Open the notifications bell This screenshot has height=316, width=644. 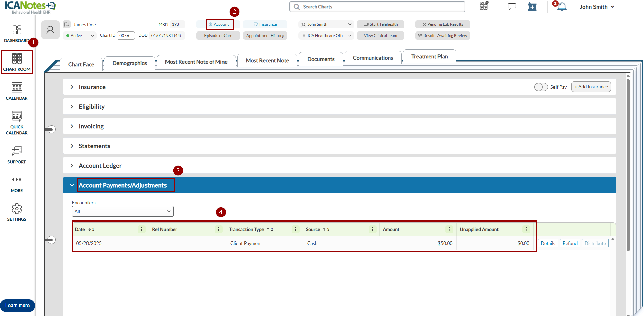tap(562, 6)
